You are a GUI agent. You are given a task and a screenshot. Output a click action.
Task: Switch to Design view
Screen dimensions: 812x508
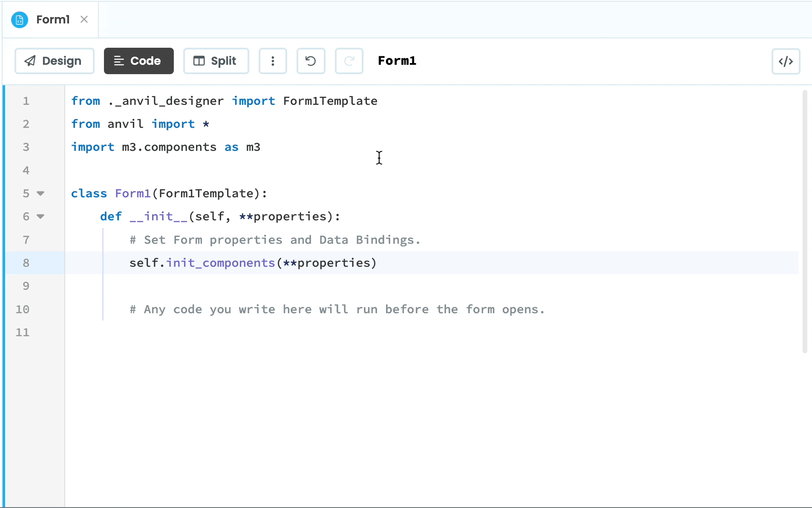[55, 61]
